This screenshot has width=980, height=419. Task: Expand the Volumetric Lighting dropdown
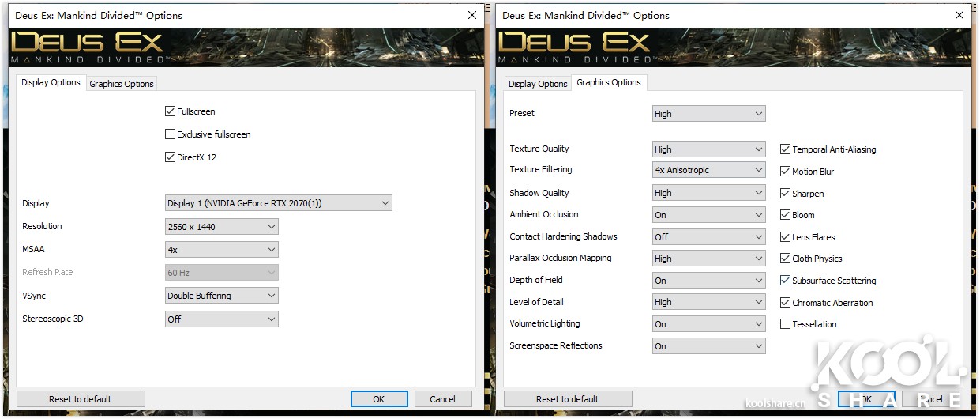coord(709,323)
